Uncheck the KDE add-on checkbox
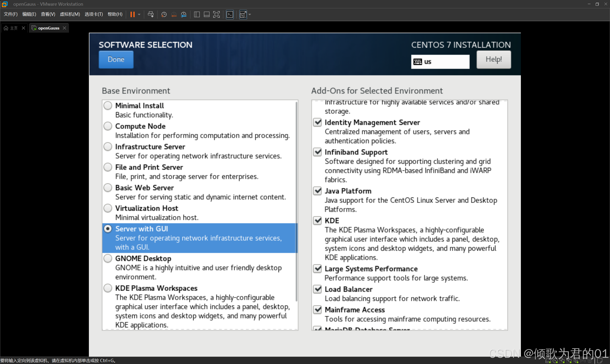 coord(317,221)
